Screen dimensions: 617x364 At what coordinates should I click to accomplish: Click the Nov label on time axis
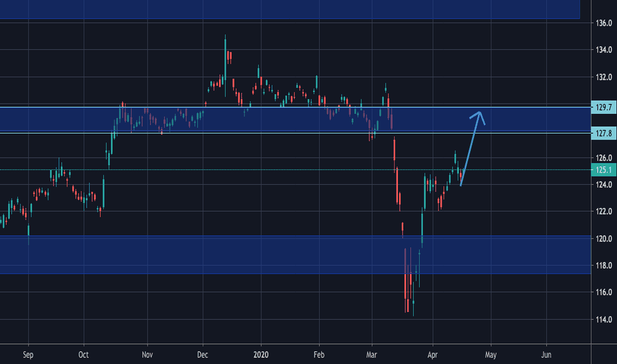147,355
